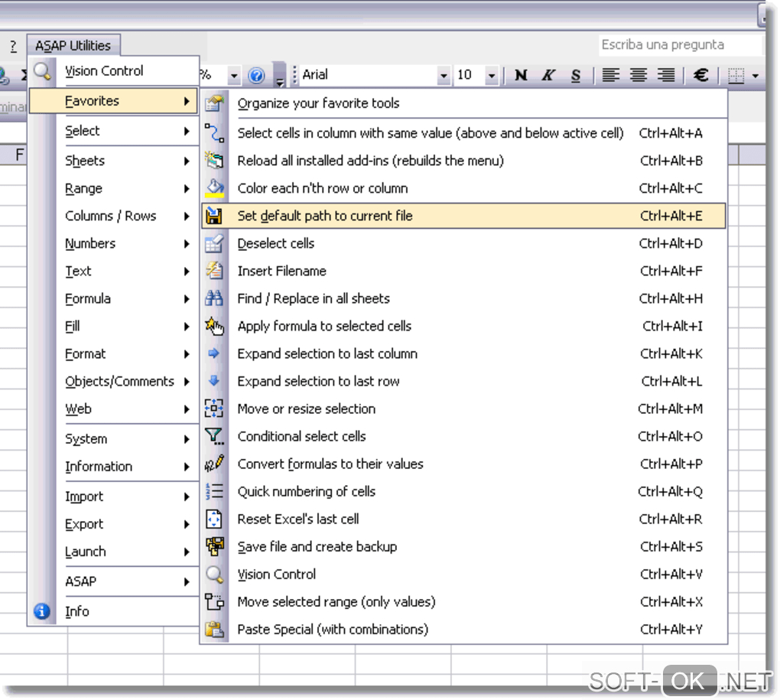Click the Reload all installed add-ins icon
Viewport: 780px width, 700px height.
(x=214, y=160)
